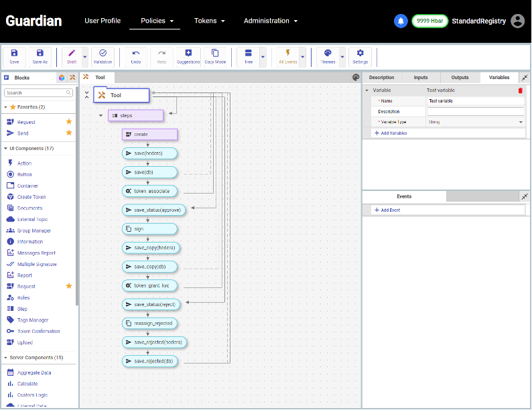Collapse the steps block tree node
The width and height of the screenshot is (532, 410).
coord(101,116)
